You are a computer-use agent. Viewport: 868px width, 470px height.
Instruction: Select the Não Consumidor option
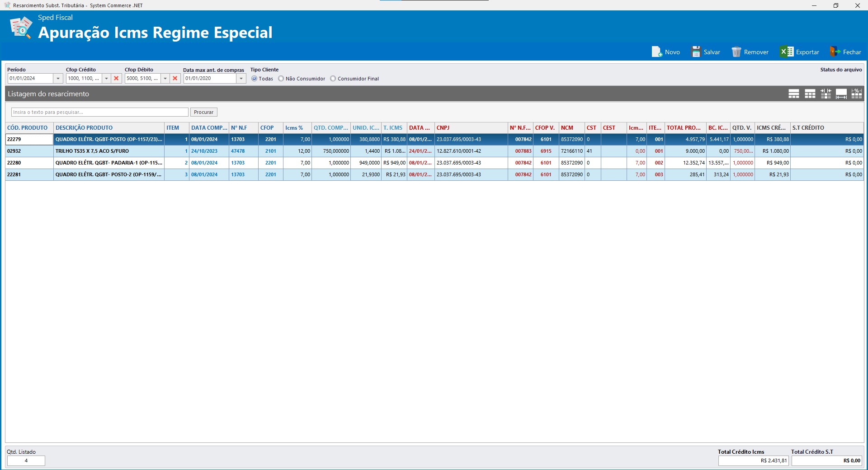click(281, 78)
